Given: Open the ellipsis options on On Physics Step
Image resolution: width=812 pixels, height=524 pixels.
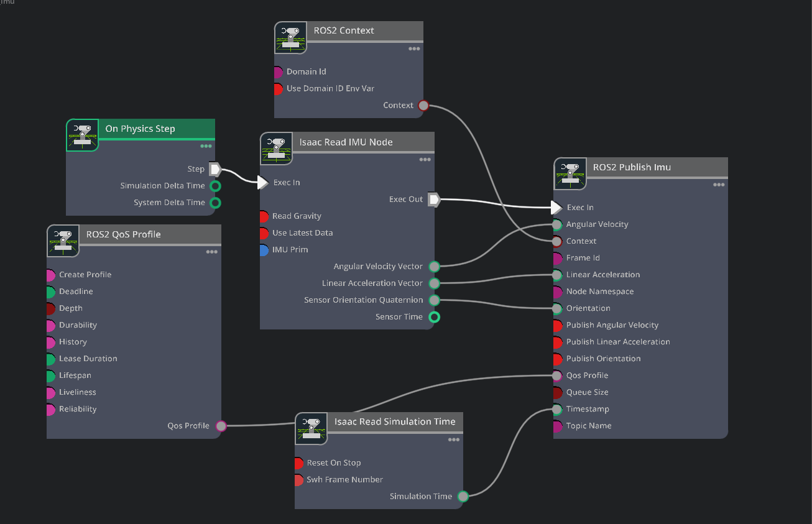Looking at the screenshot, I should (206, 146).
